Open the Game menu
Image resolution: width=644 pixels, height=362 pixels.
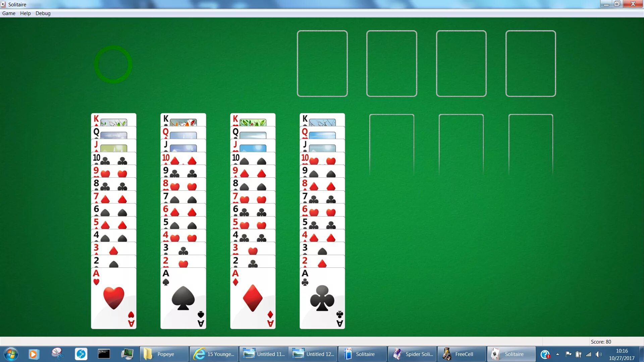coord(8,13)
